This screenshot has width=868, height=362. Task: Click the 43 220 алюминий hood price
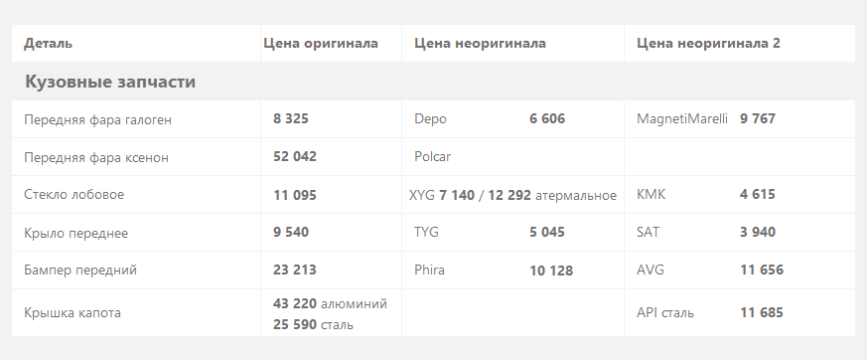(330, 303)
